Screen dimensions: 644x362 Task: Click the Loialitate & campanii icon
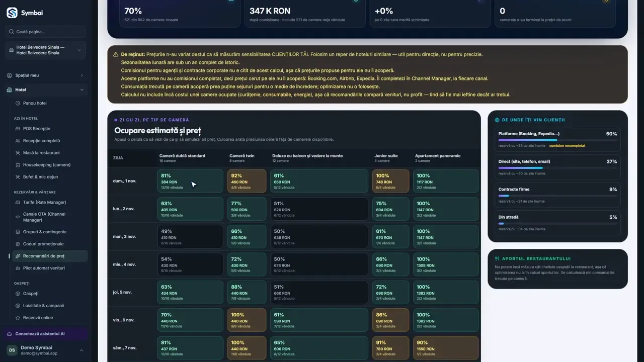click(x=18, y=306)
